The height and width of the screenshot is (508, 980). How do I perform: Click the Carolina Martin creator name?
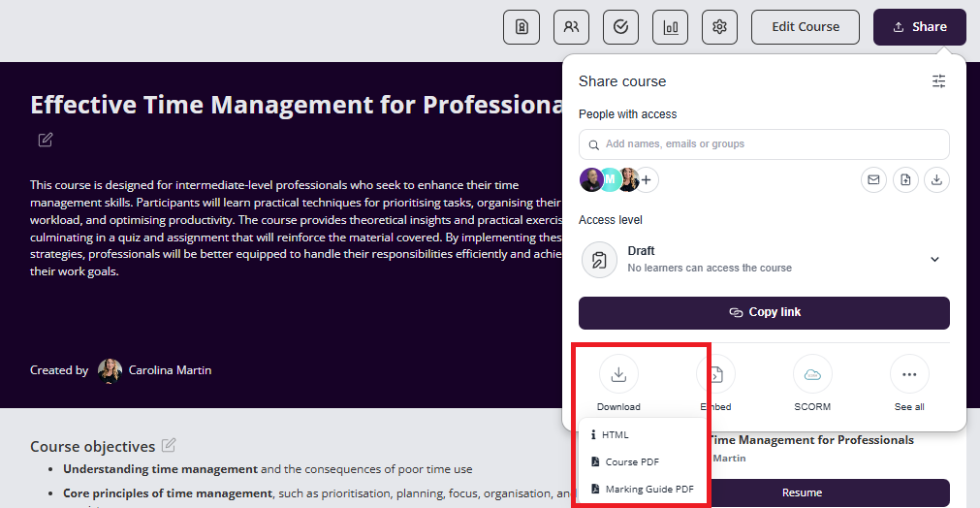point(170,370)
